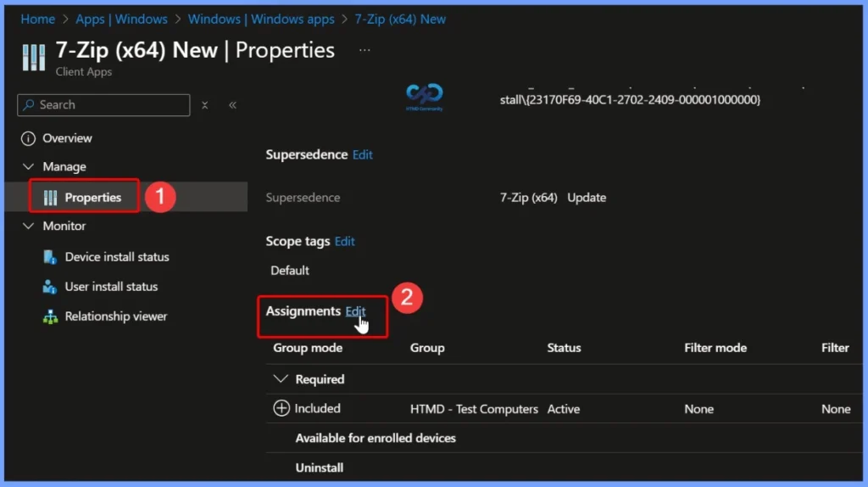The width and height of the screenshot is (868, 487).
Task: Click the 7-Zip (x64) supersedence value
Action: [x=529, y=198]
